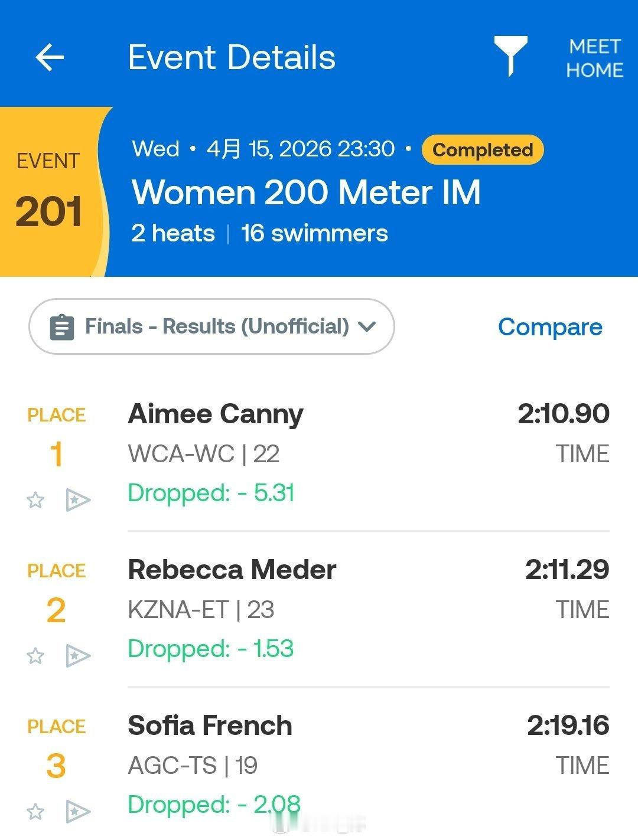Viewport: 638px width, 840px height.
Task: Expand the Finals - Results (Unofficial) dropdown
Action: (x=211, y=326)
